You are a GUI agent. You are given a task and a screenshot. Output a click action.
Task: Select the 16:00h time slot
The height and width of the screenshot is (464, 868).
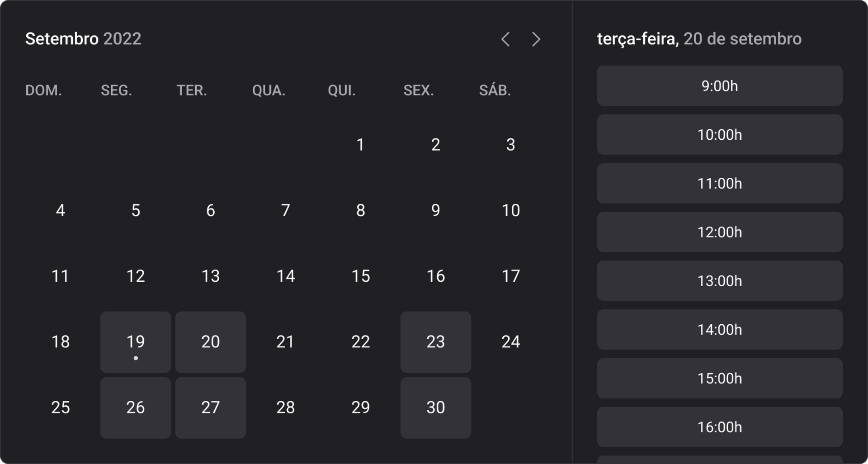(719, 427)
